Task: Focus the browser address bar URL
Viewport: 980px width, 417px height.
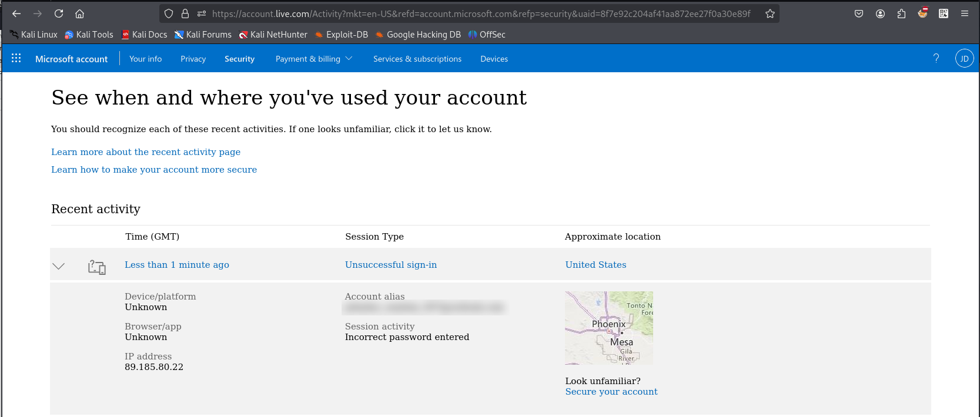Action: tap(481, 14)
